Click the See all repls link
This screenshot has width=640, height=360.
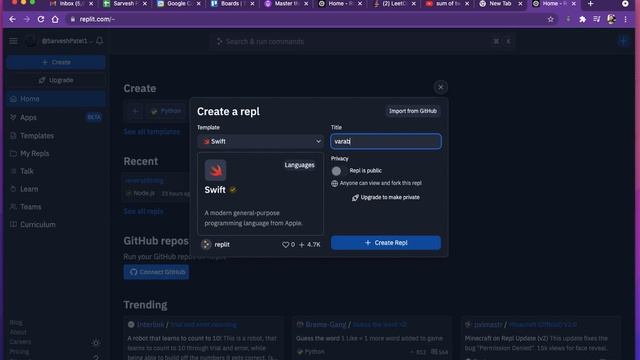[144, 211]
